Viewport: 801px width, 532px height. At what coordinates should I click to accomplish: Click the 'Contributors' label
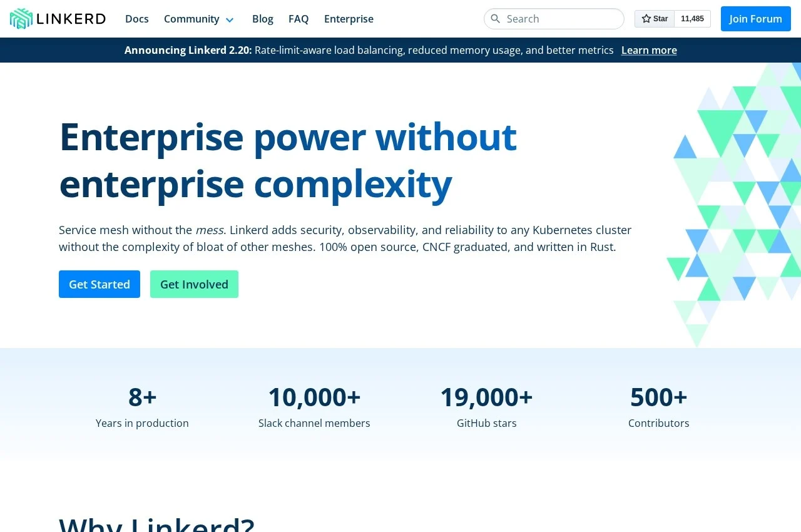tap(659, 423)
